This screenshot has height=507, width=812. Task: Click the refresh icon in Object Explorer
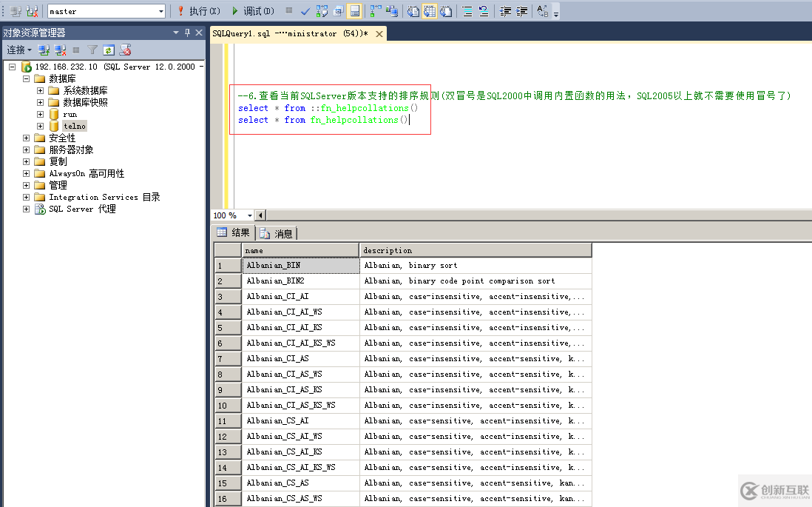tap(108, 50)
